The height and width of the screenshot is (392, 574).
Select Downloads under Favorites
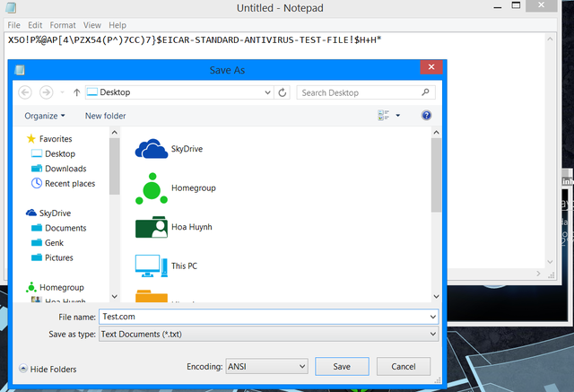pos(65,169)
